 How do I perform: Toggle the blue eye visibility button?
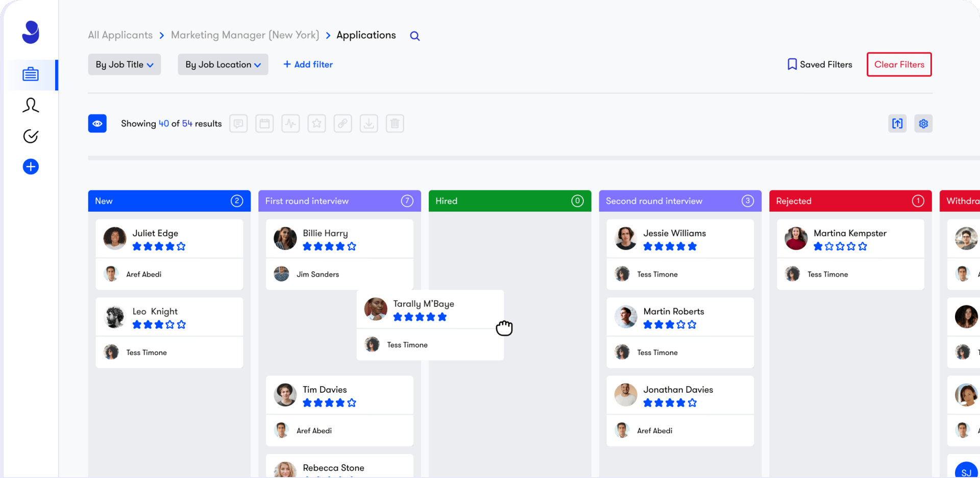(97, 124)
